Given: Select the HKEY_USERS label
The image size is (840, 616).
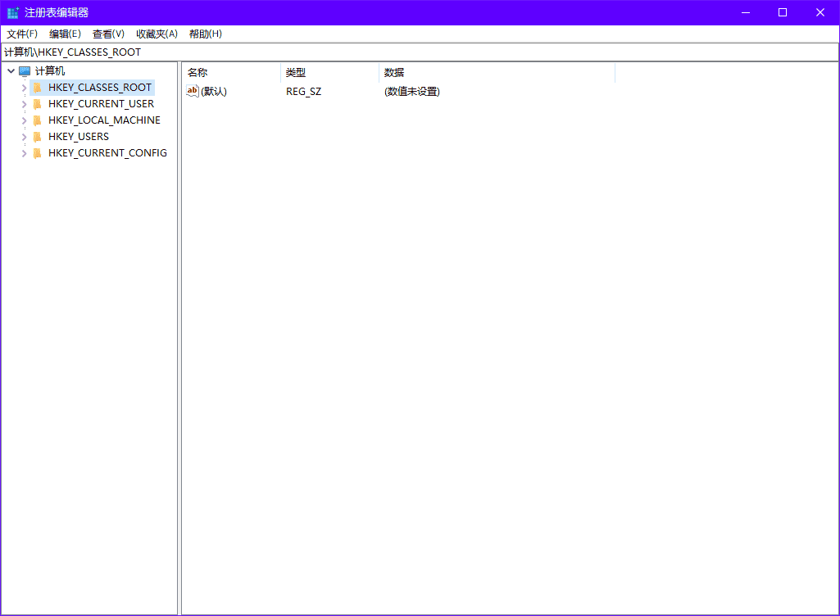Looking at the screenshot, I should pos(78,137).
